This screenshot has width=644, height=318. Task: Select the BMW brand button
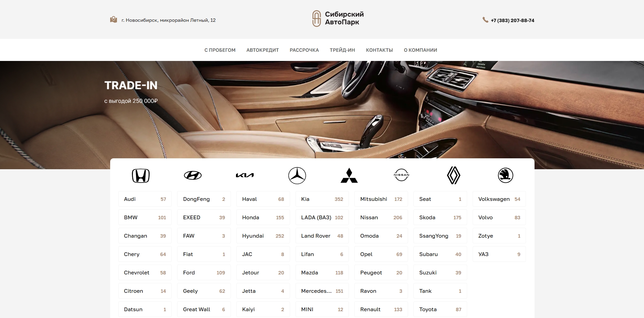pyautogui.click(x=145, y=217)
